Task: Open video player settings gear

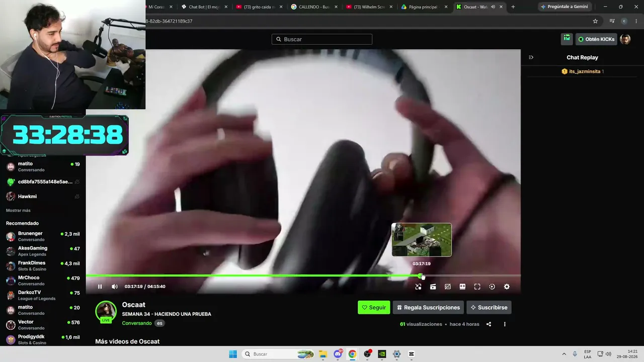Action: click(x=507, y=287)
